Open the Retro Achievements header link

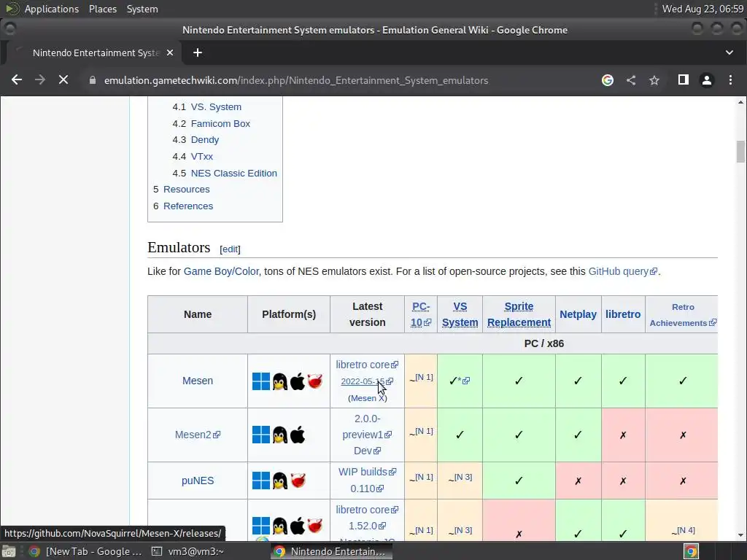(x=683, y=315)
